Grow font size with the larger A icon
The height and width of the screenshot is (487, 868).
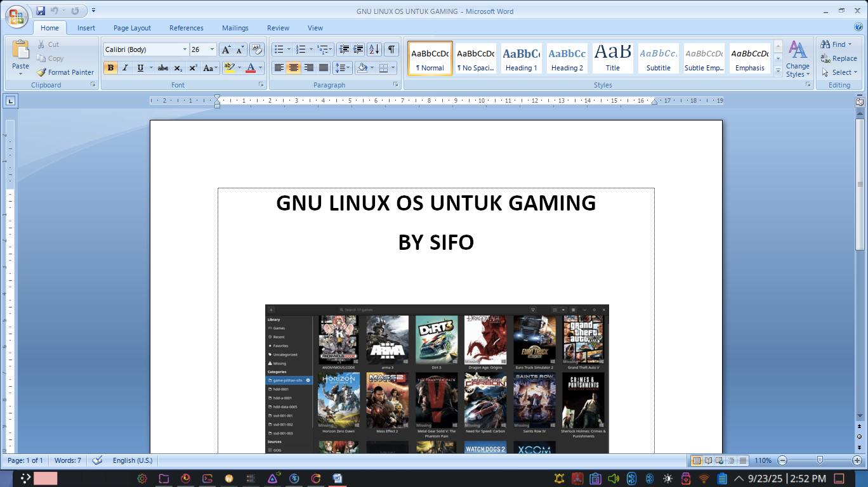point(226,49)
